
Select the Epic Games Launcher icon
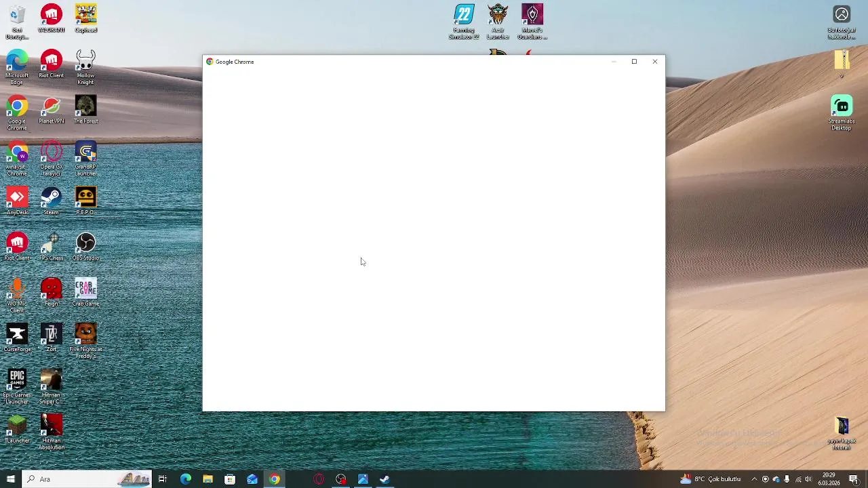coord(17,386)
